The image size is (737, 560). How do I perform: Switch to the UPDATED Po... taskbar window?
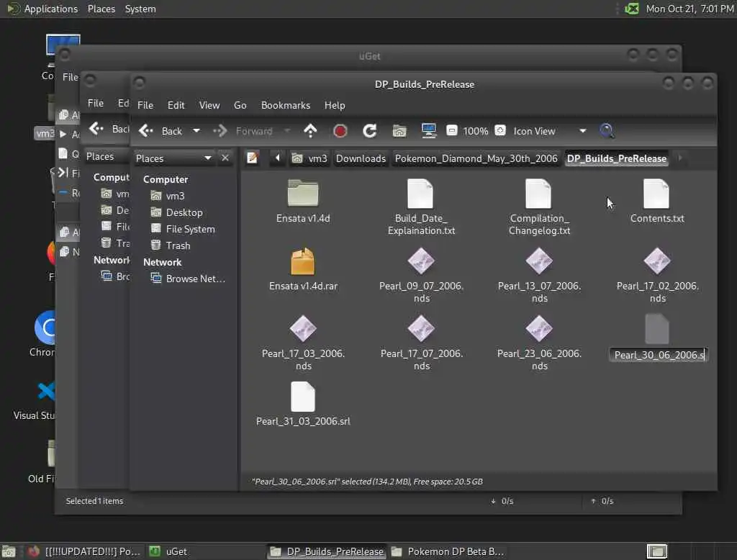pyautogui.click(x=83, y=551)
